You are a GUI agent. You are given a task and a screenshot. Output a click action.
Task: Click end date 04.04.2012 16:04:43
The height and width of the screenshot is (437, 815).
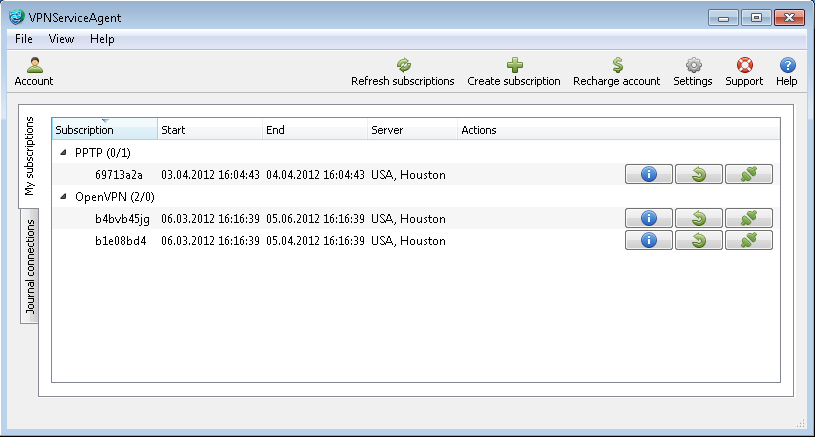click(316, 175)
